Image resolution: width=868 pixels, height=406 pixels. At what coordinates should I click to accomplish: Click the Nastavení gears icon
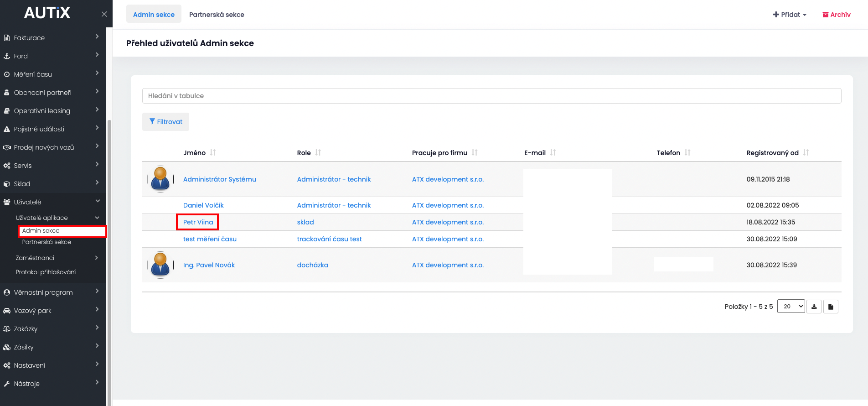[x=7, y=365]
